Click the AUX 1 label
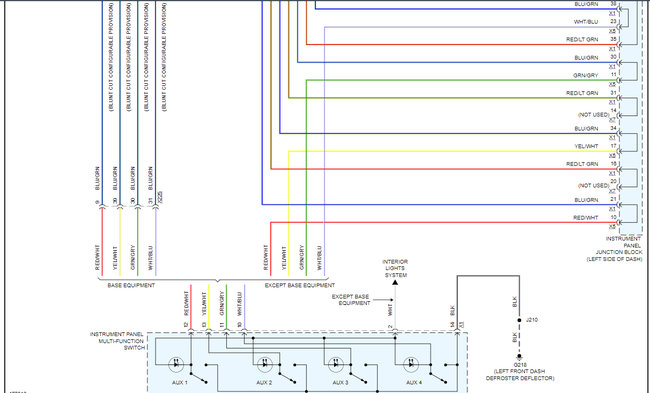This screenshot has height=393, width=650. pos(180,383)
